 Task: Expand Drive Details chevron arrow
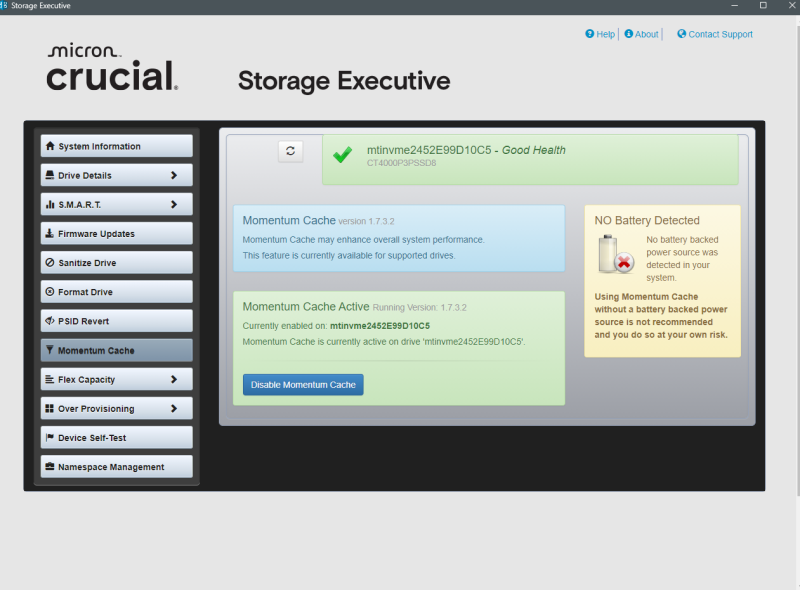[174, 175]
